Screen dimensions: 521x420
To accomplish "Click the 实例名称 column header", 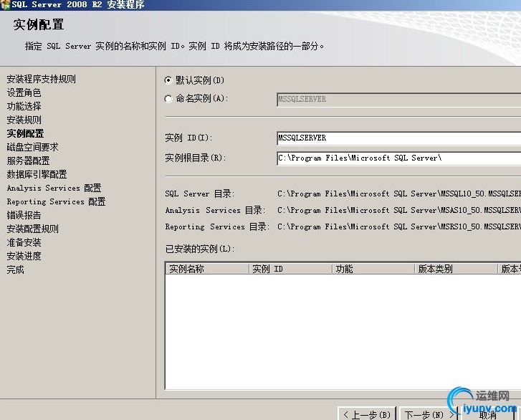I will pos(207,269).
